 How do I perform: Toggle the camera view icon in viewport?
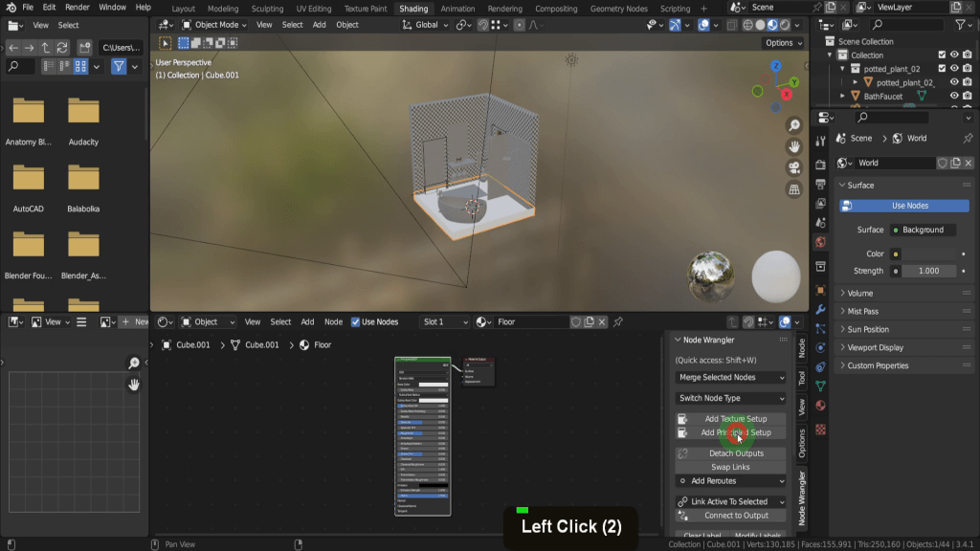(794, 167)
